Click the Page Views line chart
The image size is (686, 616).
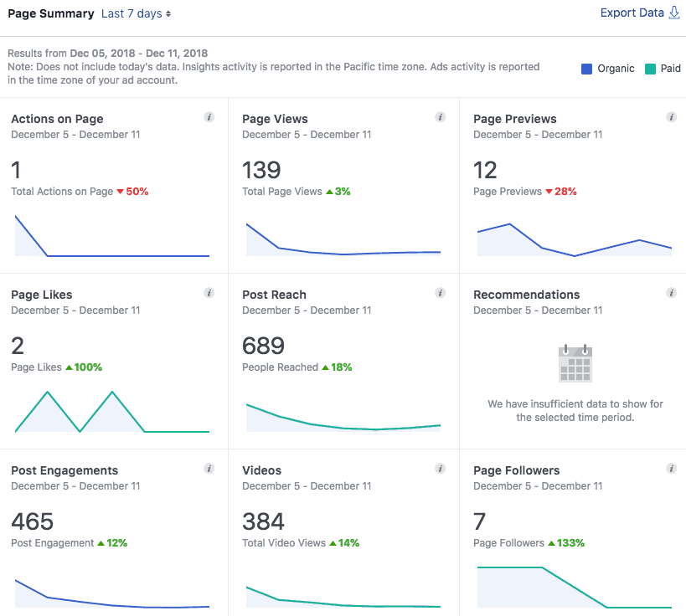(x=343, y=239)
